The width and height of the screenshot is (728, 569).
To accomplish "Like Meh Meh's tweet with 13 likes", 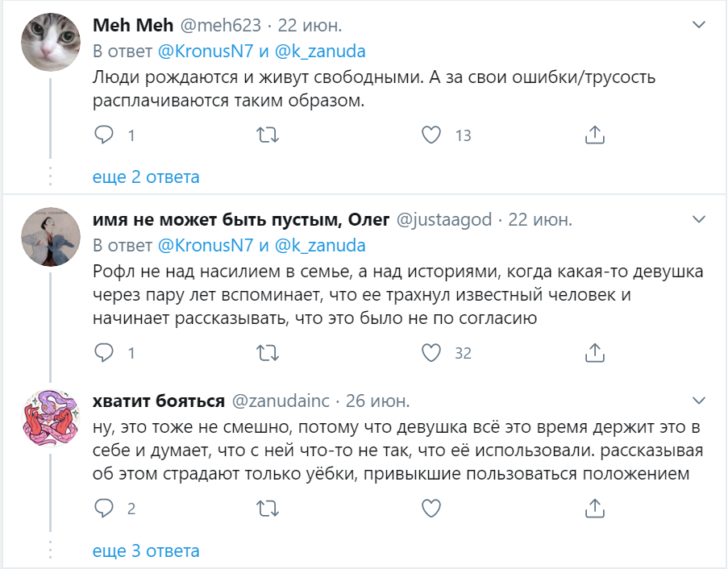I will pos(433,135).
